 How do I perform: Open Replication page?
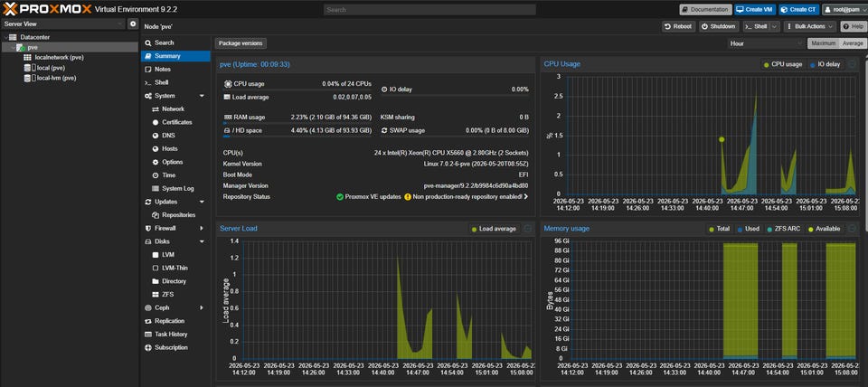click(175, 321)
